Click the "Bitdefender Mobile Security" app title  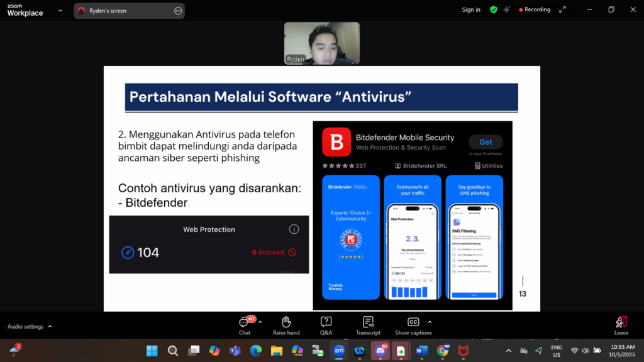coord(405,138)
